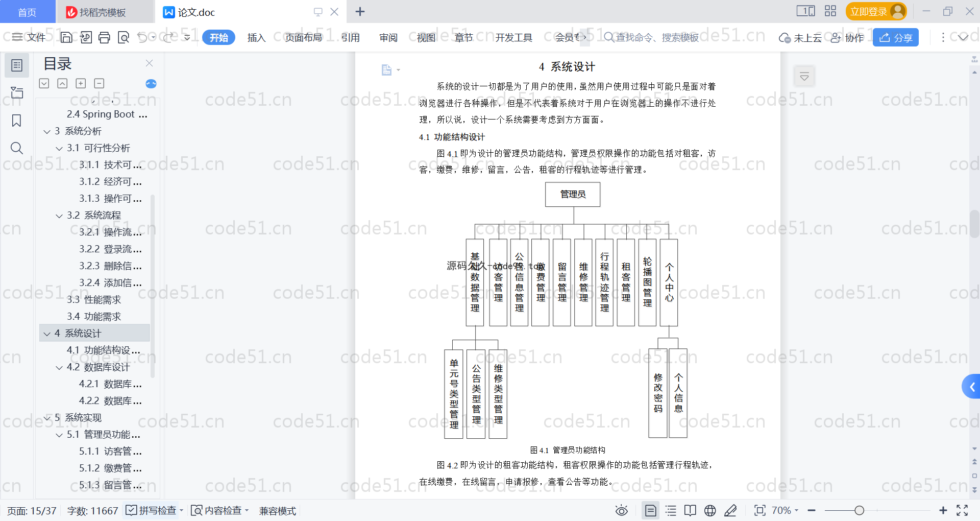Screen dimensions: 980x521
Task: Collapse the 3 系统分析 tree node
Action: click(x=47, y=132)
